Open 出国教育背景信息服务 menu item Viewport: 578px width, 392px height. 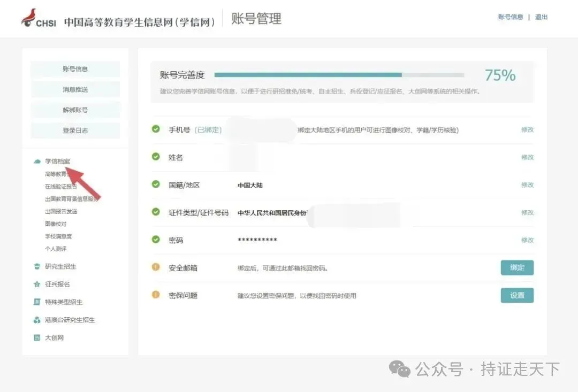[72, 199]
